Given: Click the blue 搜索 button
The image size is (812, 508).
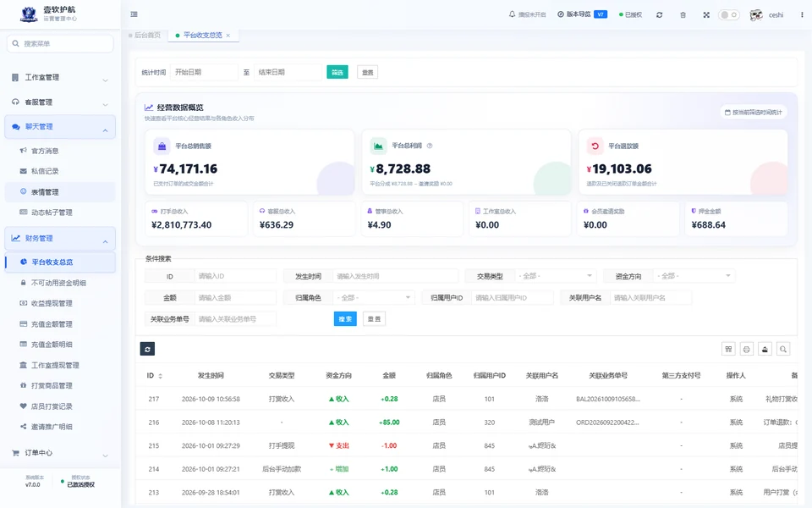Looking at the screenshot, I should point(345,319).
